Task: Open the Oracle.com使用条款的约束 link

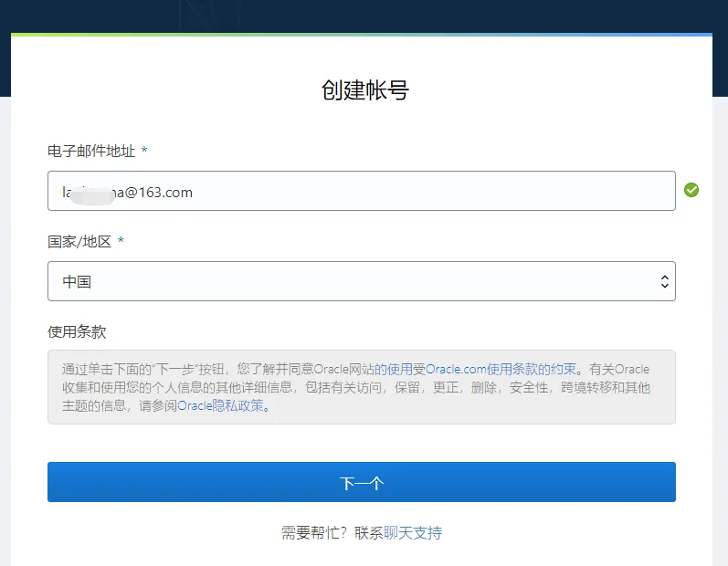Action: (501, 370)
